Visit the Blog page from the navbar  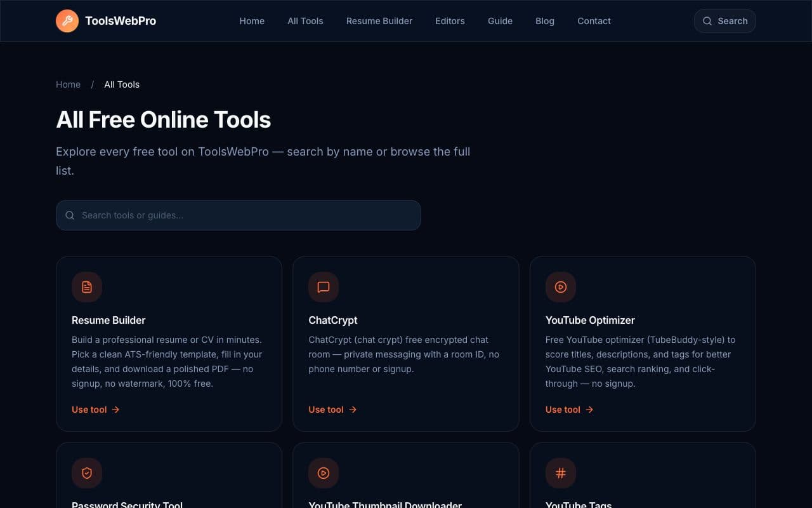(545, 21)
